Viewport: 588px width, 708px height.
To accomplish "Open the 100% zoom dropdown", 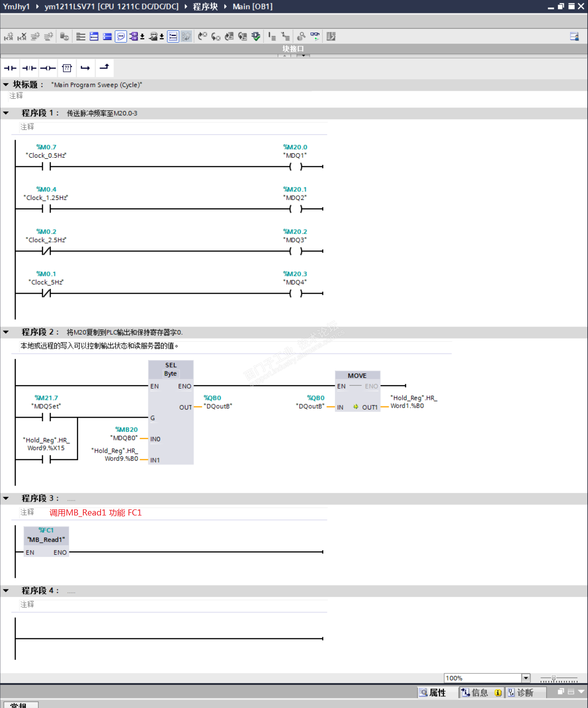I will click(x=526, y=678).
